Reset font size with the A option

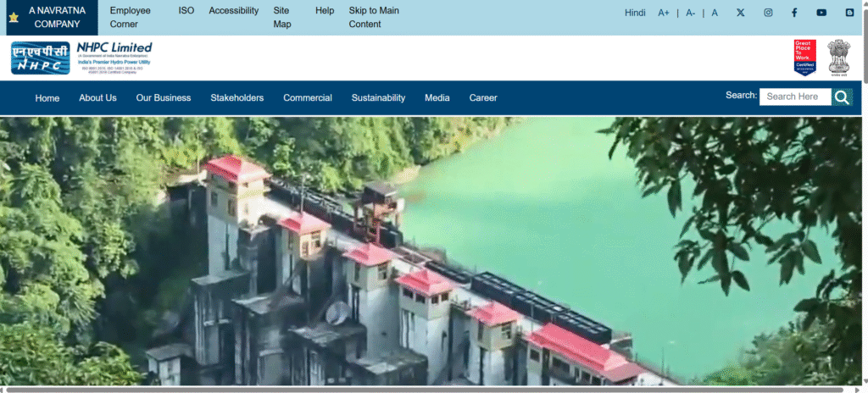tap(715, 13)
